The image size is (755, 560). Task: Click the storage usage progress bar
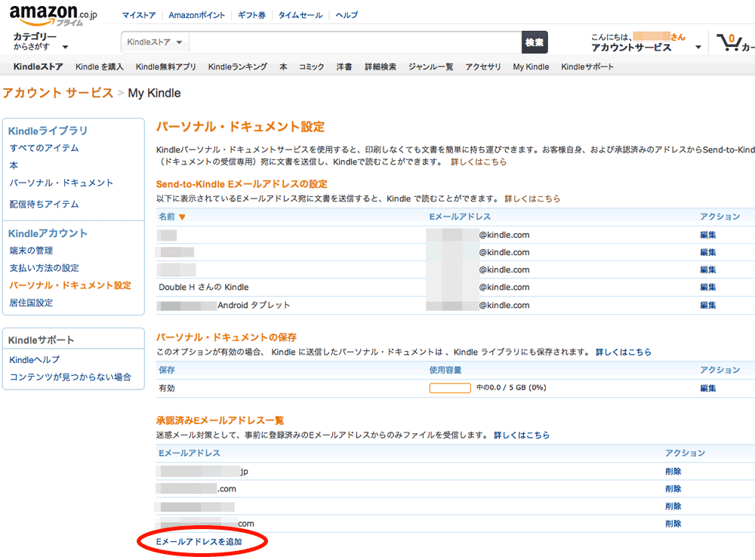tap(450, 388)
